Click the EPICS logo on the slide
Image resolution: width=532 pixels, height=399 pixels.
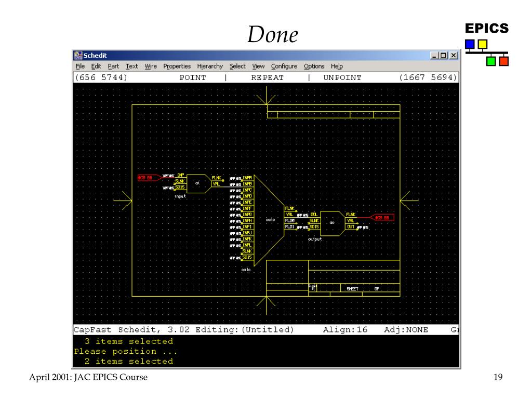pos(486,44)
